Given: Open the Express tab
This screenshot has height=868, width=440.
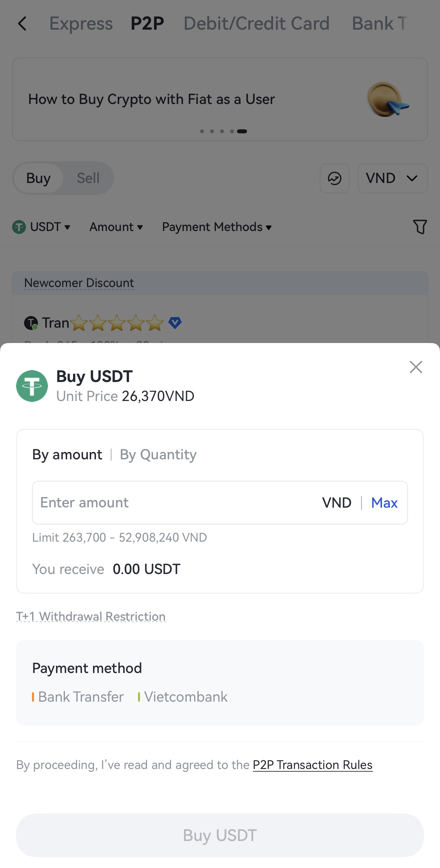Looking at the screenshot, I should pos(81,24).
